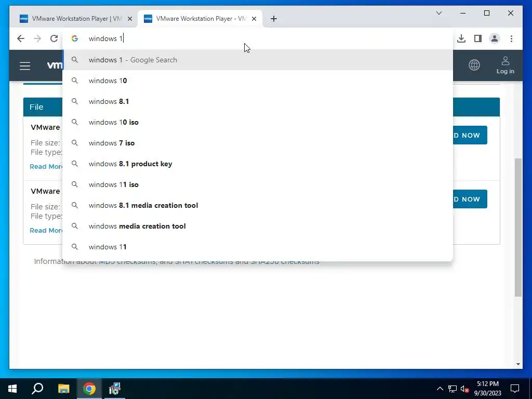The height and width of the screenshot is (399, 532).
Task: Click the installer icon in taskbar
Action: pos(115,389)
